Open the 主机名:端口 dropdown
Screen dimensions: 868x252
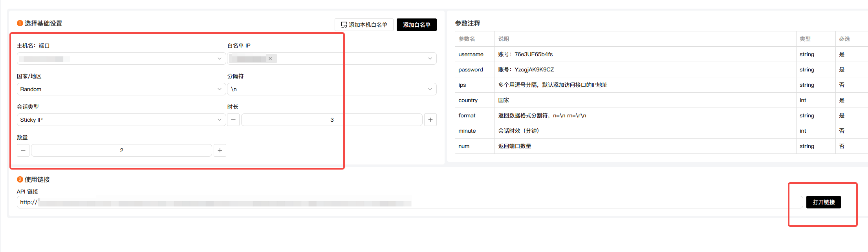pyautogui.click(x=121, y=58)
